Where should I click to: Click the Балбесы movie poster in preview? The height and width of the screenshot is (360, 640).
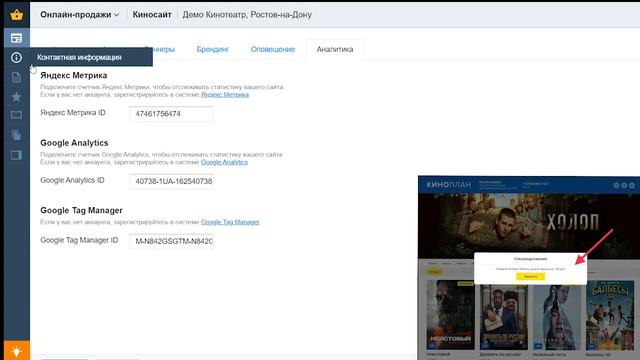click(610, 315)
